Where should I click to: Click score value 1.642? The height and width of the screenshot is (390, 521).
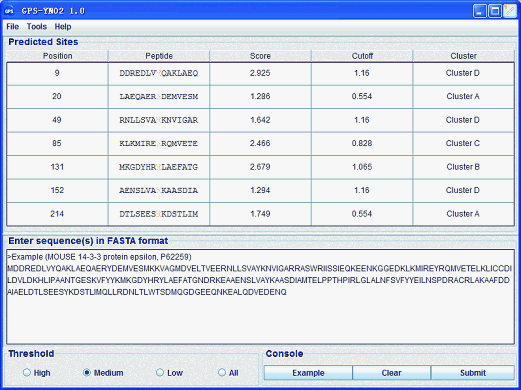coord(260,120)
